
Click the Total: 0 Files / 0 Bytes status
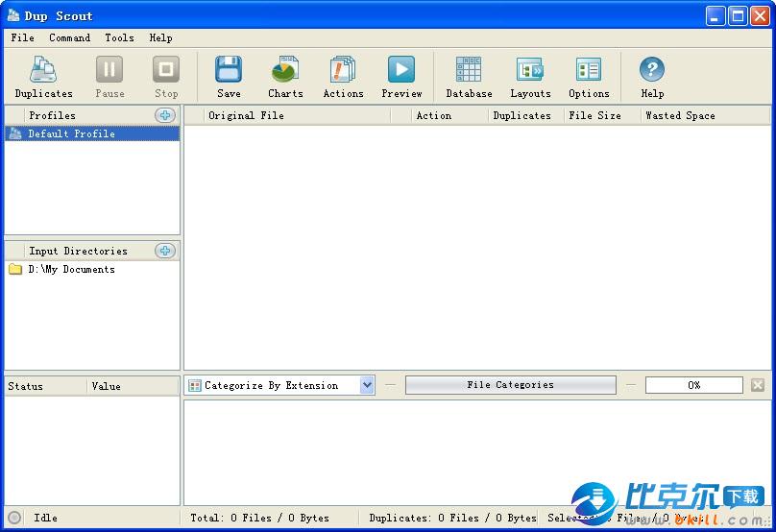click(x=259, y=518)
